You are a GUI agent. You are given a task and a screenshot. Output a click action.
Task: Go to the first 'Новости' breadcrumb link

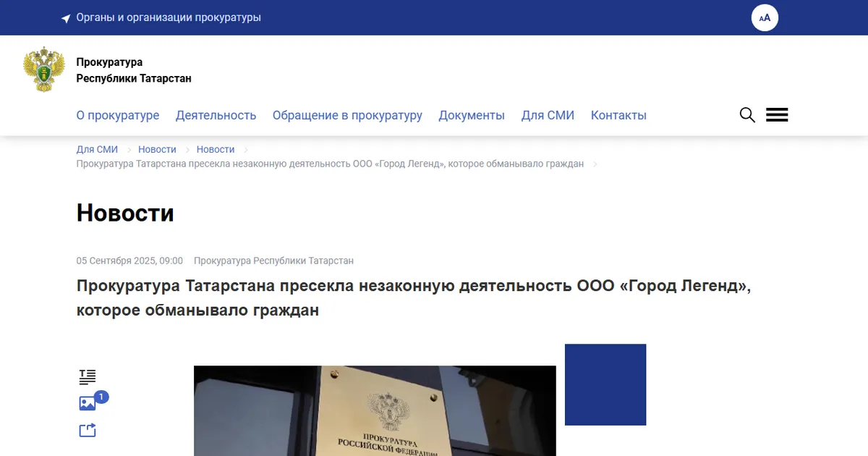157,149
